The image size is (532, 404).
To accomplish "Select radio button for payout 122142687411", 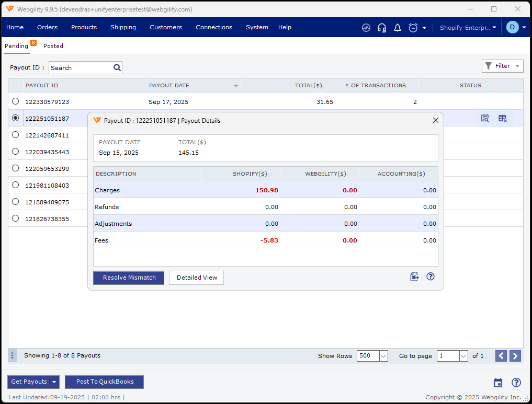I will point(15,135).
